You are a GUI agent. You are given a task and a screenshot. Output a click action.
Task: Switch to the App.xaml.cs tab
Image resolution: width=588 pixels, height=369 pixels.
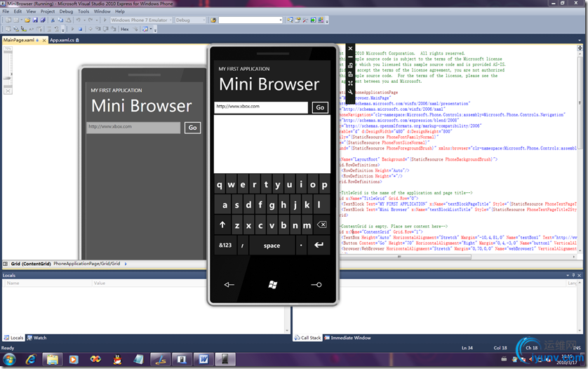(x=62, y=40)
